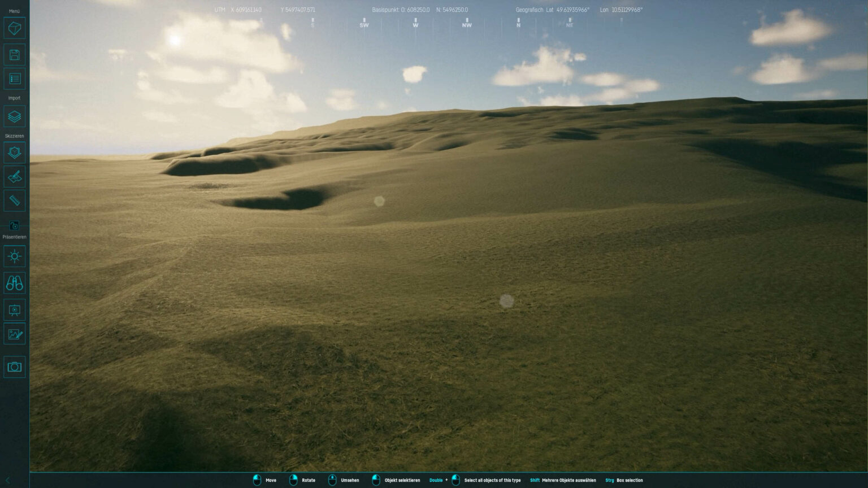This screenshot has height=488, width=868.
Task: Click the W compass marker
Action: [415, 23]
